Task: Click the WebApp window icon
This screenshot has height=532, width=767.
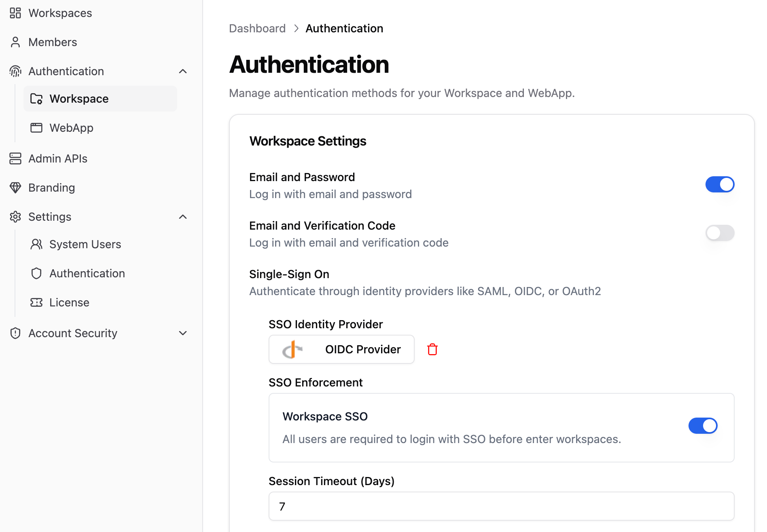Action: (36, 128)
